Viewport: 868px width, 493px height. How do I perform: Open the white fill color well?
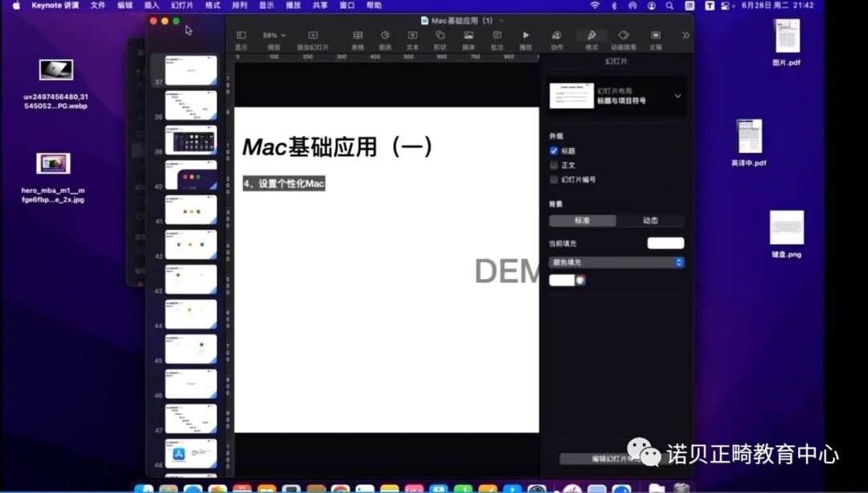pyautogui.click(x=562, y=281)
